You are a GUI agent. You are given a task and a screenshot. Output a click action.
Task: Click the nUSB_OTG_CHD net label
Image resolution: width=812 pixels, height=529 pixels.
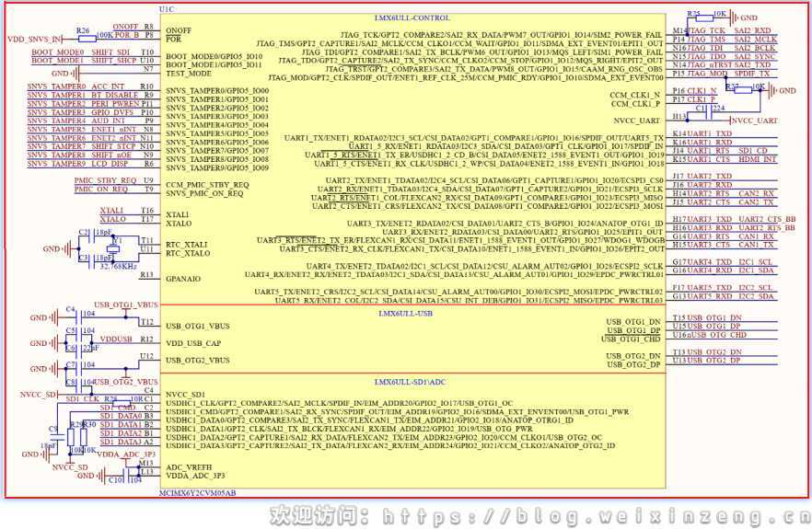click(716, 335)
